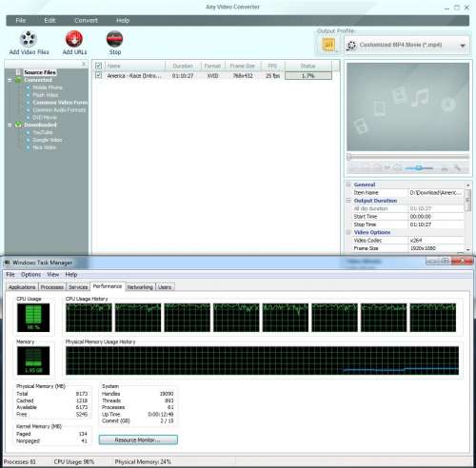
Task: Click the yellow output profile category icon
Action: (x=328, y=45)
